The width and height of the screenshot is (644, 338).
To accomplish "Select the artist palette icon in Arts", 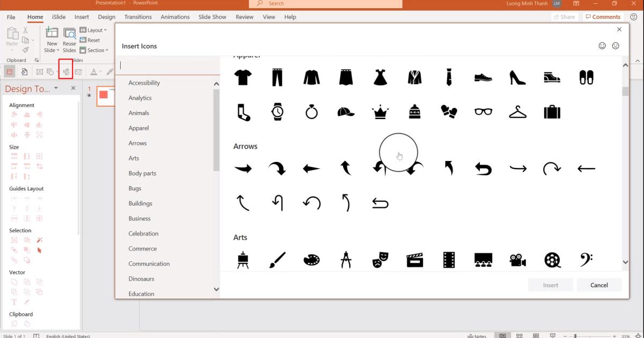I will pyautogui.click(x=312, y=259).
